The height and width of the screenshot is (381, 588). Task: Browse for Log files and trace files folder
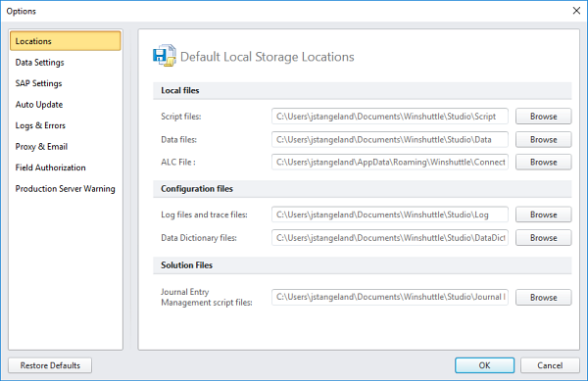pyautogui.click(x=543, y=214)
